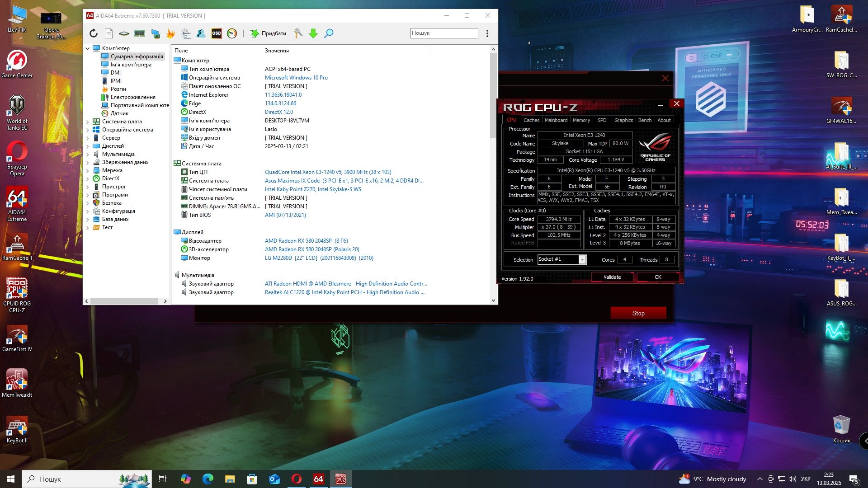Open the report document toolbar icon

108,33
